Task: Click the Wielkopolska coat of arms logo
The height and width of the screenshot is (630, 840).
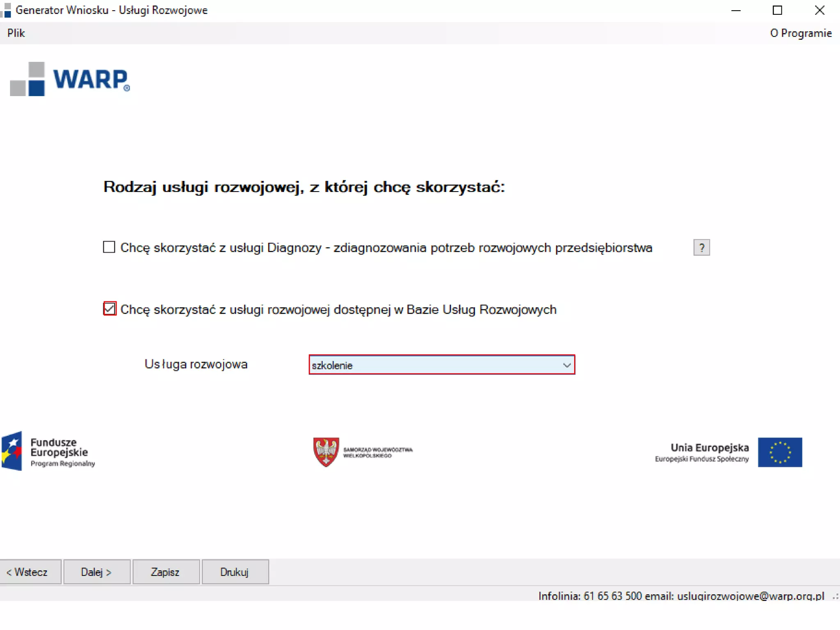Action: [326, 452]
